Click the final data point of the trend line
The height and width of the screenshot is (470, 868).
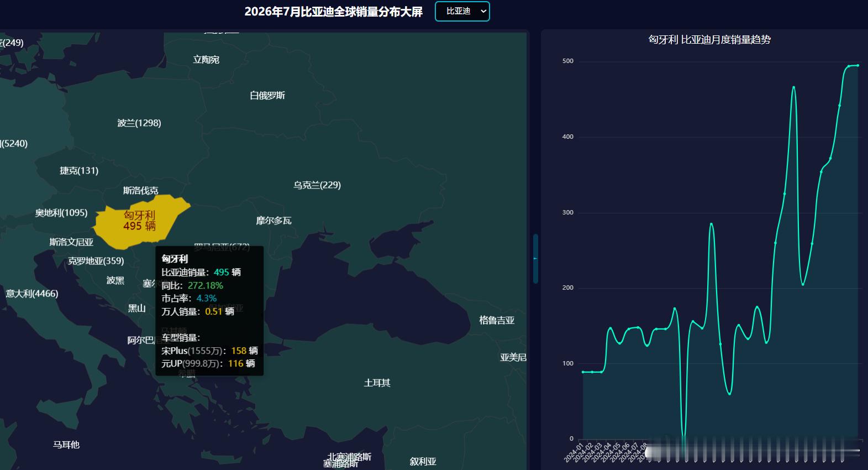pyautogui.click(x=858, y=65)
